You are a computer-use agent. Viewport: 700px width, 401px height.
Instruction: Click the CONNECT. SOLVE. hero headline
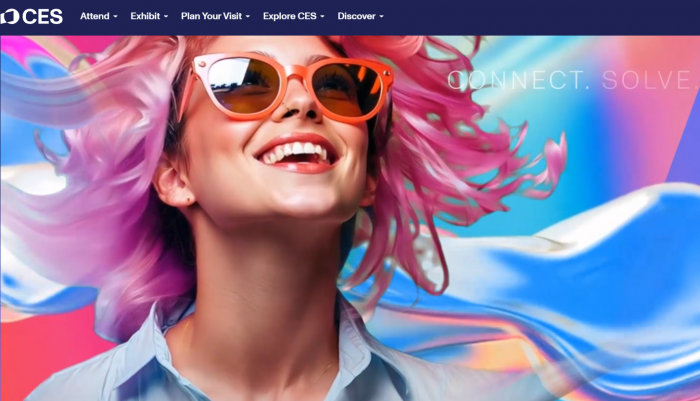[570, 80]
